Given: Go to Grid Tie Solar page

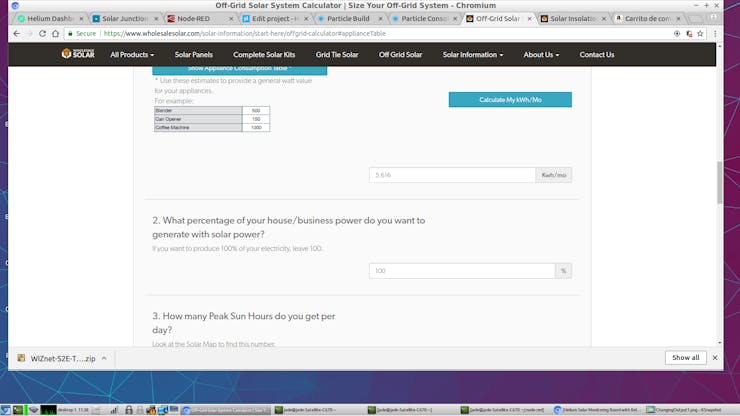Looking at the screenshot, I should tap(337, 55).
